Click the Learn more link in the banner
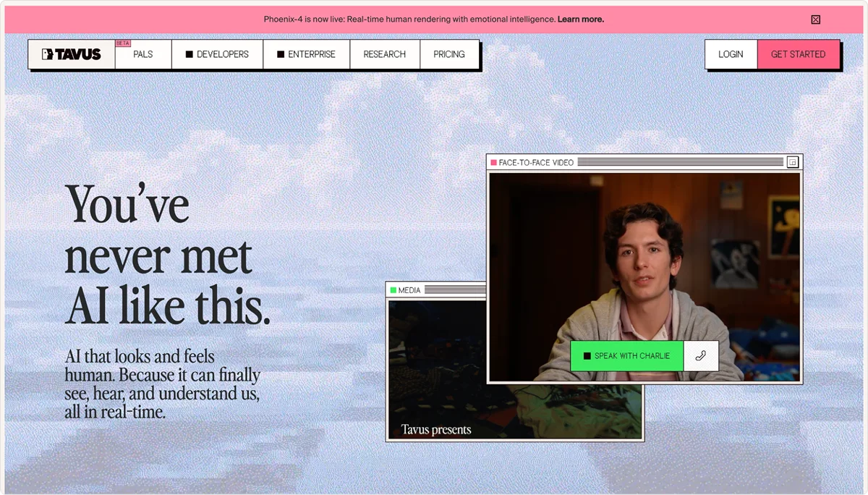Viewport: 868px width, 495px height. click(580, 19)
